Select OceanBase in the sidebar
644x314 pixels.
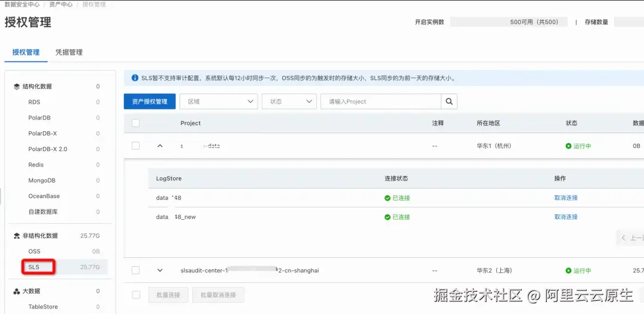[44, 196]
